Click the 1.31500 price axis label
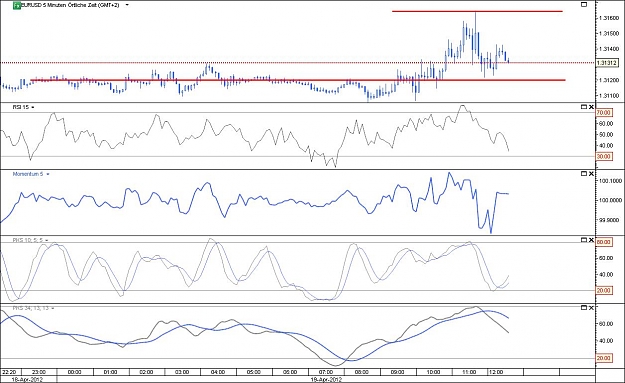 [608, 34]
